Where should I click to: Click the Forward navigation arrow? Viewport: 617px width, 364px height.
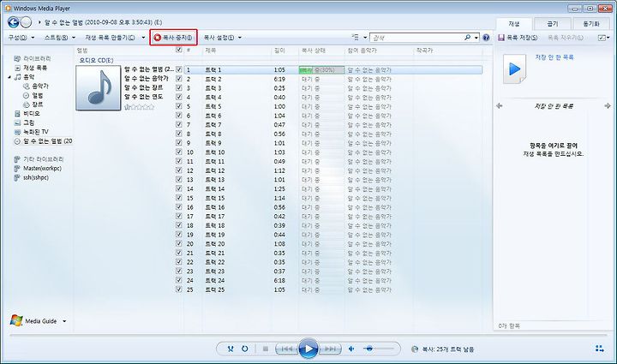(x=26, y=22)
